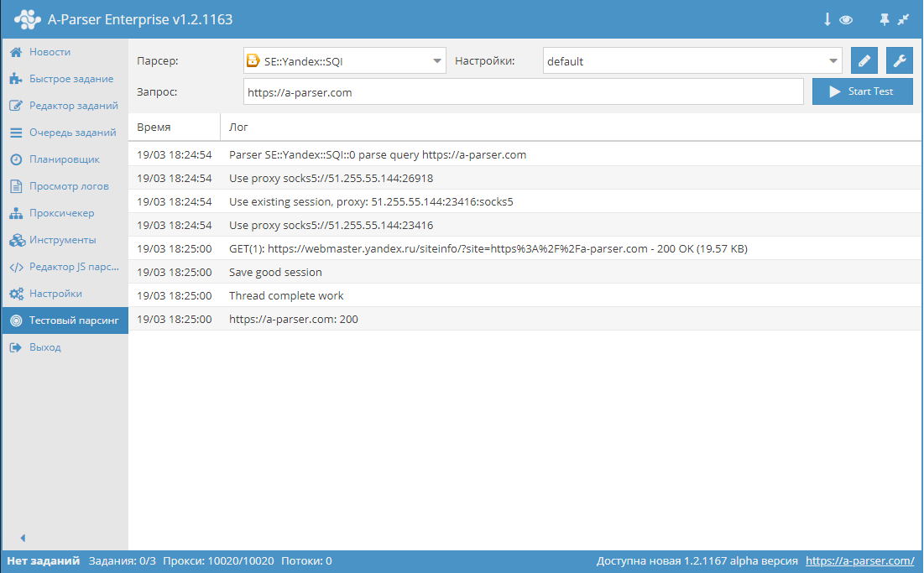Click the SE::Yandex::SQI parser file icon
This screenshot has height=573, width=924.
[253, 60]
